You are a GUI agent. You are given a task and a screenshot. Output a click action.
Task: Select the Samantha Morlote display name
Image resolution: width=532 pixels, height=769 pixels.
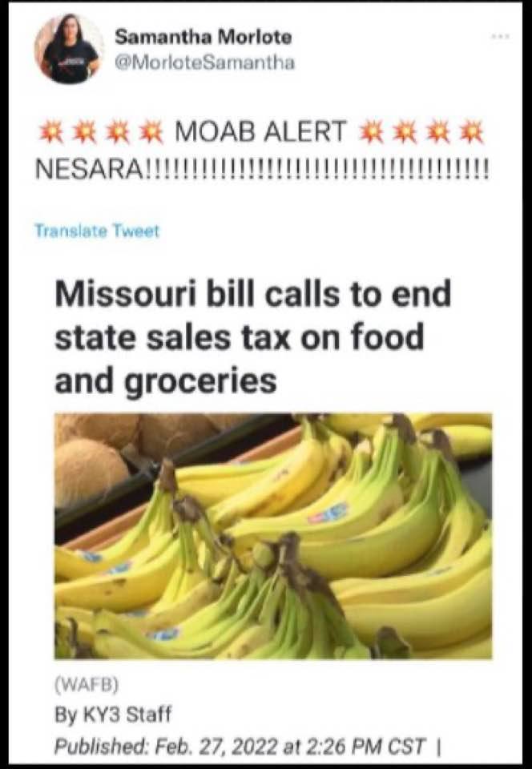pos(203,37)
